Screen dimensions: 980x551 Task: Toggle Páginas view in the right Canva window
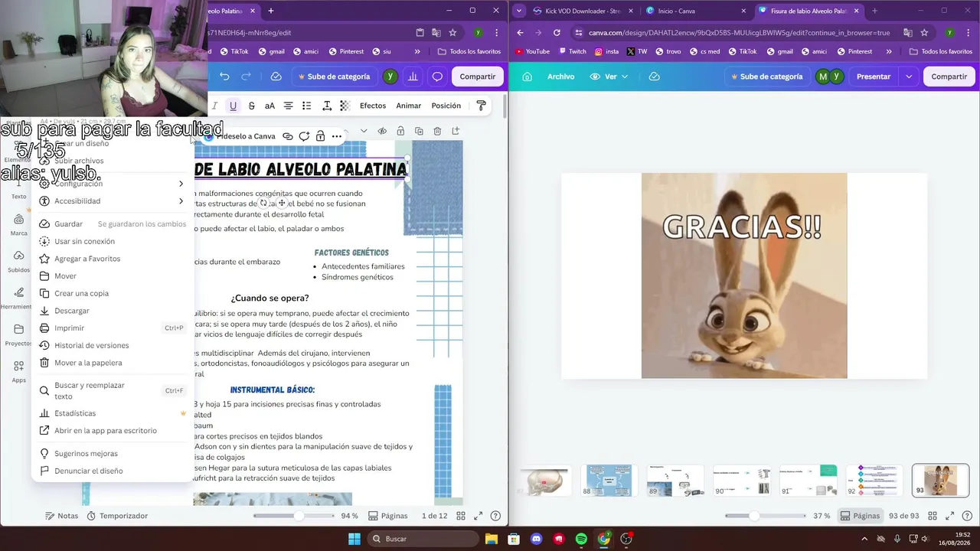click(x=860, y=516)
